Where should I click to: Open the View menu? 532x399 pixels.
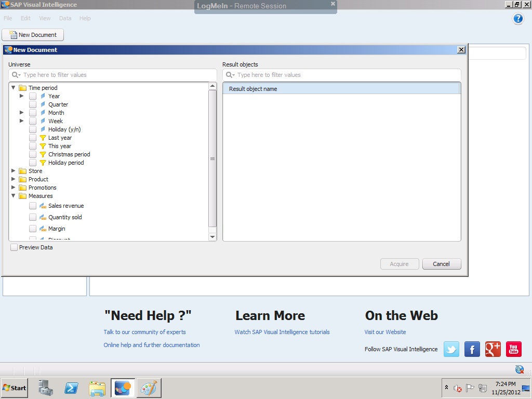pos(45,18)
